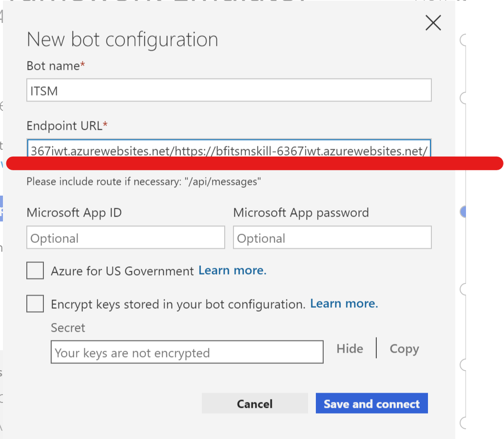Copy the bot secret
504x439 pixels.
point(404,349)
